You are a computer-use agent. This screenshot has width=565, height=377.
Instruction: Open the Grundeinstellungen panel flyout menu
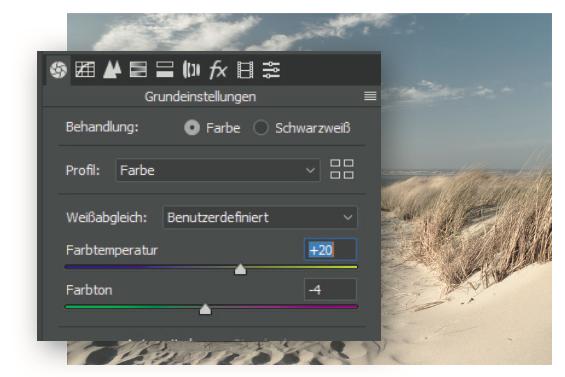coord(370,96)
